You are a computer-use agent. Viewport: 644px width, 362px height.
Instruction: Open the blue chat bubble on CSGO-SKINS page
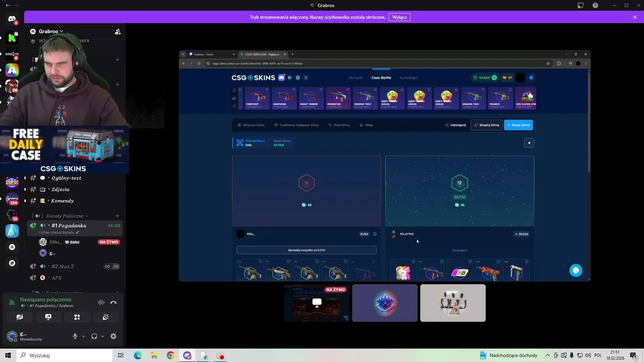pos(576,270)
